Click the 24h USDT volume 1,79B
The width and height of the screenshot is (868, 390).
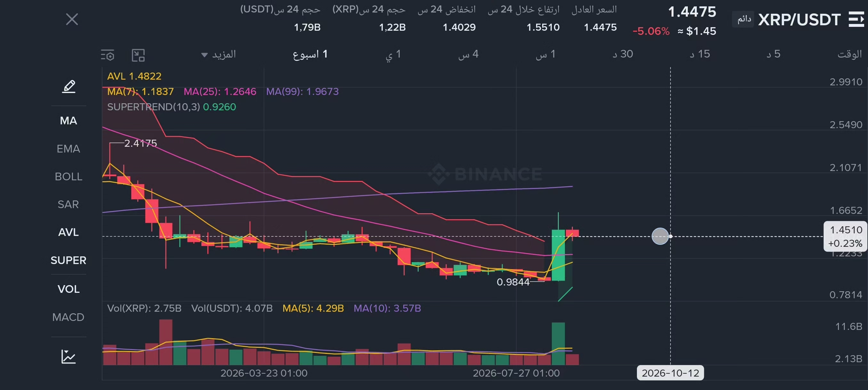coord(307,27)
